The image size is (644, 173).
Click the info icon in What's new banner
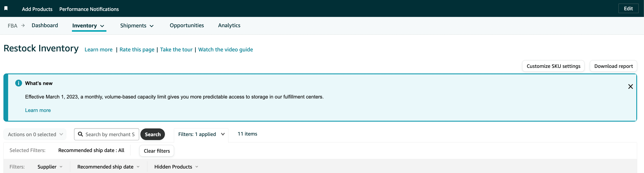18,83
